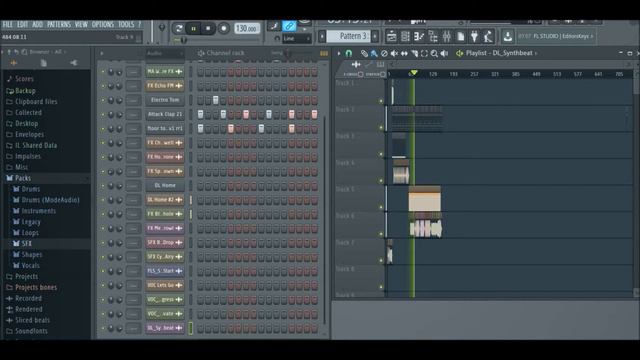Open the Line snap dropdown
The image size is (640, 360).
point(297,39)
